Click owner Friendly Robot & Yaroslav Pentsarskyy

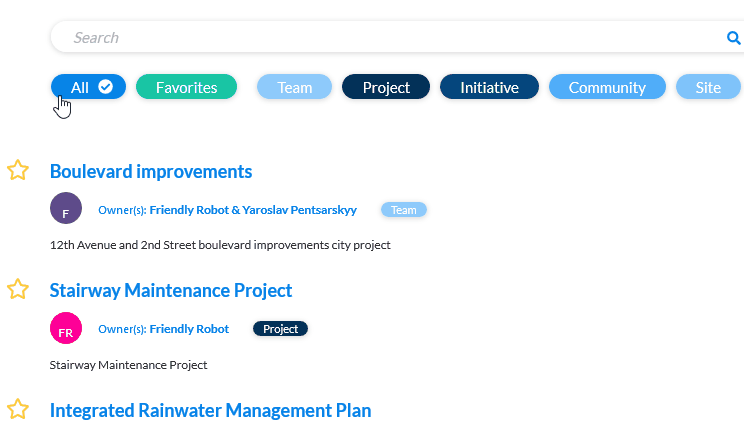(253, 210)
